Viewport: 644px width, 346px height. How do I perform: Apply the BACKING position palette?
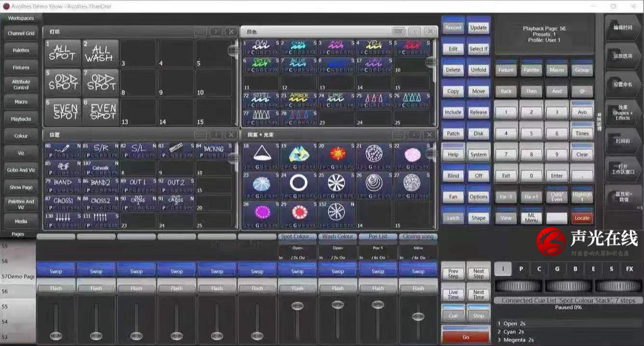tap(213, 151)
